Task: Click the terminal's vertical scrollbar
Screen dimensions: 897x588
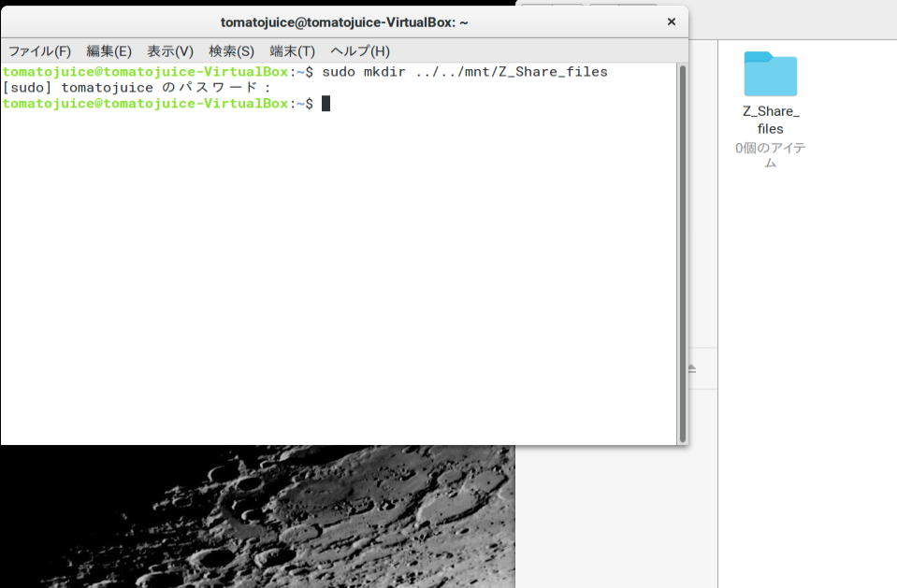Action: tap(682, 252)
